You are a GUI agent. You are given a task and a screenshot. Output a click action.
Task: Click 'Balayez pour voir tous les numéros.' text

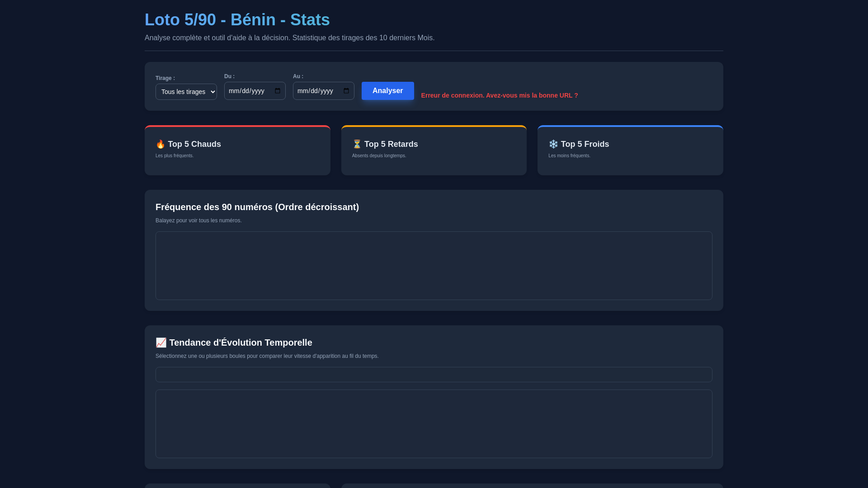[198, 221]
